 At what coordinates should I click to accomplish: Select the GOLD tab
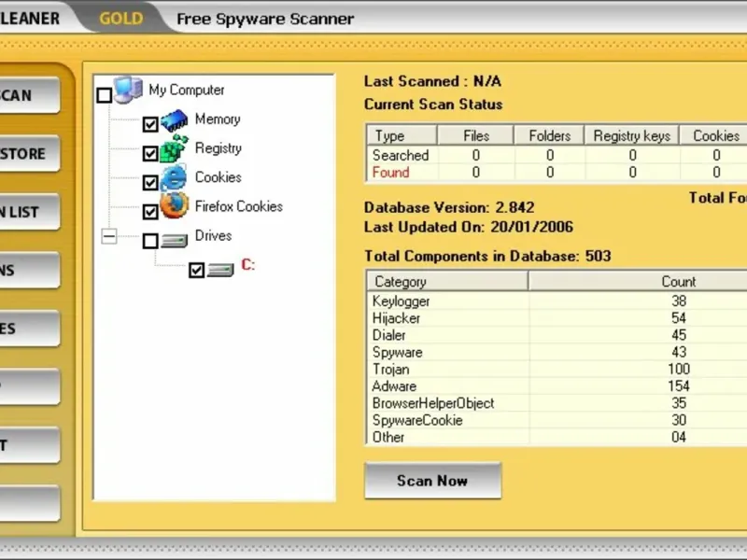[x=121, y=19]
